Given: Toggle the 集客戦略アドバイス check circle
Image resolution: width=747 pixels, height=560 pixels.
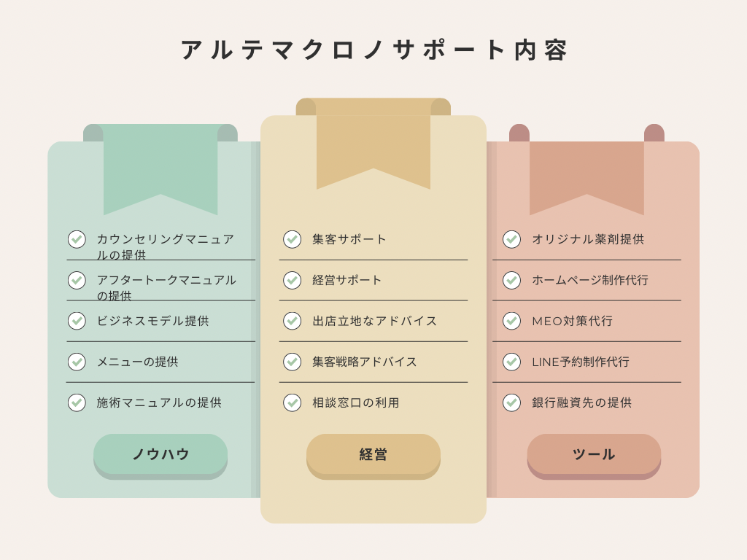Looking at the screenshot, I should pos(292,362).
